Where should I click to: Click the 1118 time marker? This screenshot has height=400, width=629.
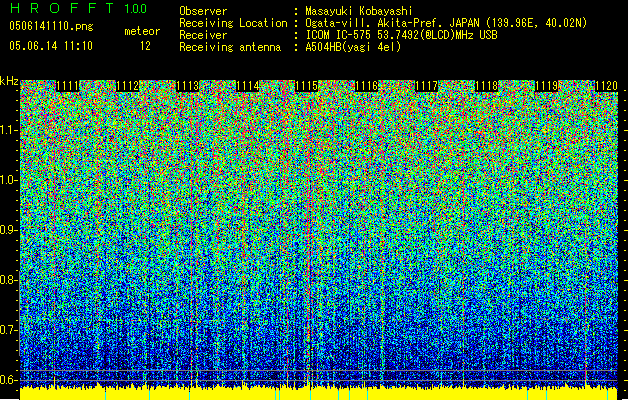pyautogui.click(x=487, y=86)
